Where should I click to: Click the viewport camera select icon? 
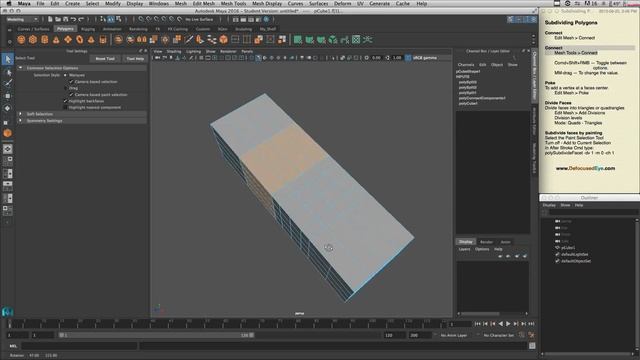(158, 58)
